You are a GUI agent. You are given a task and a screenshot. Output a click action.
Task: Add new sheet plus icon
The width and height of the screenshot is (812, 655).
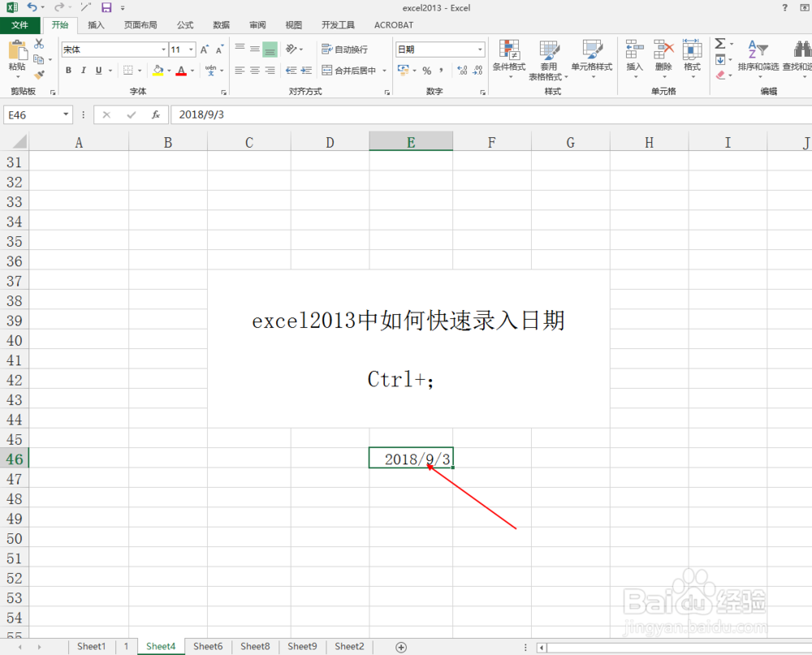401,647
